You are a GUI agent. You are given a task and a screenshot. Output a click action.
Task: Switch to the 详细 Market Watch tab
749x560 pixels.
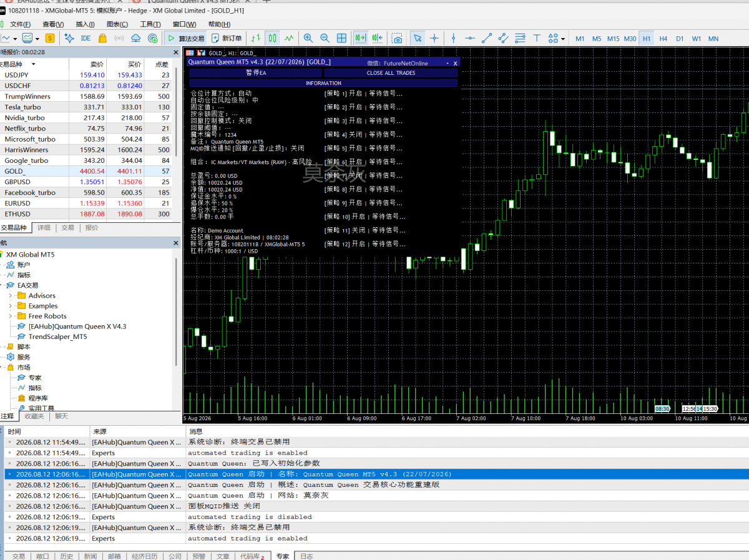pyautogui.click(x=44, y=228)
